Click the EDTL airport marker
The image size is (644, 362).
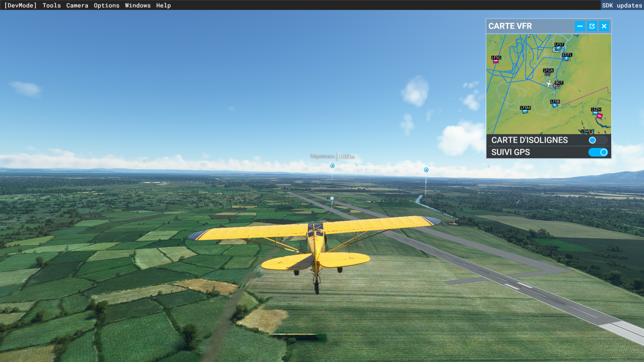567,58
